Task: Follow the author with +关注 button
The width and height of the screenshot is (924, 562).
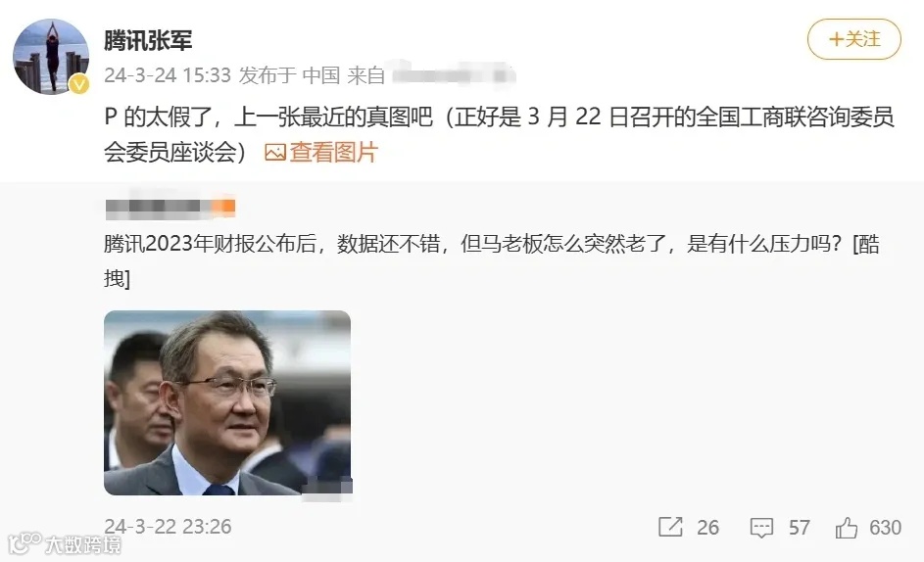Action: [853, 39]
